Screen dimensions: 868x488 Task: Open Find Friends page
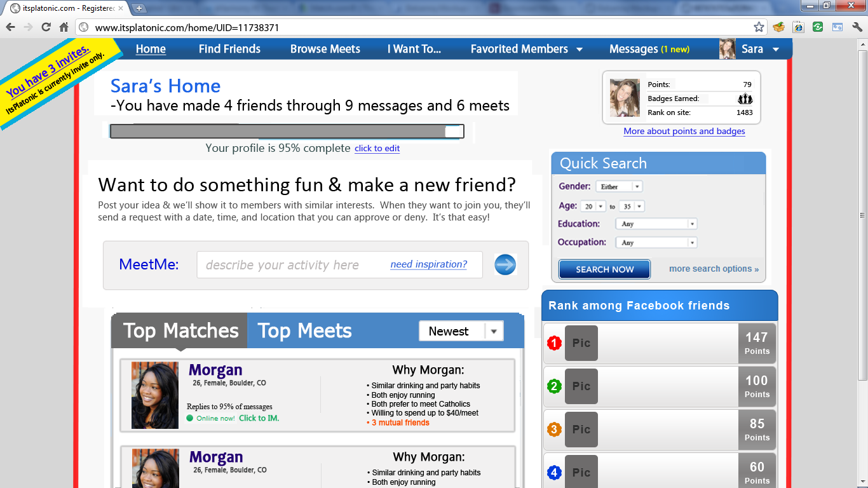(229, 49)
